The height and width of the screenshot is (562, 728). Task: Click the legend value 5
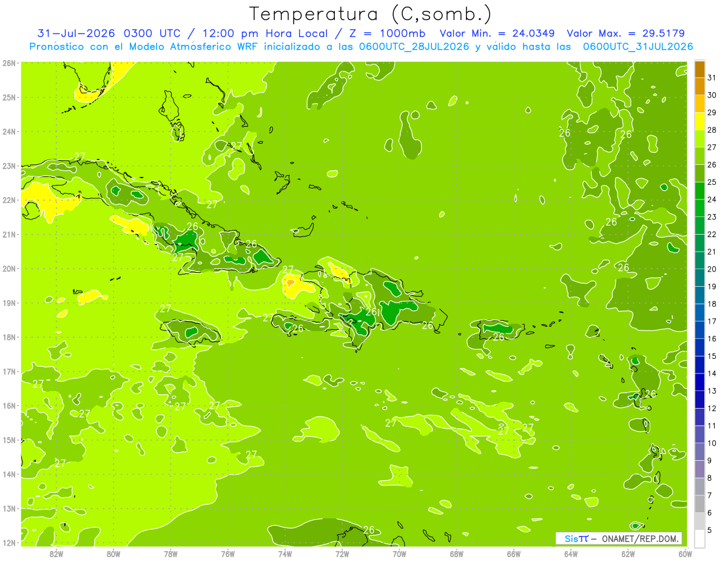click(710, 530)
